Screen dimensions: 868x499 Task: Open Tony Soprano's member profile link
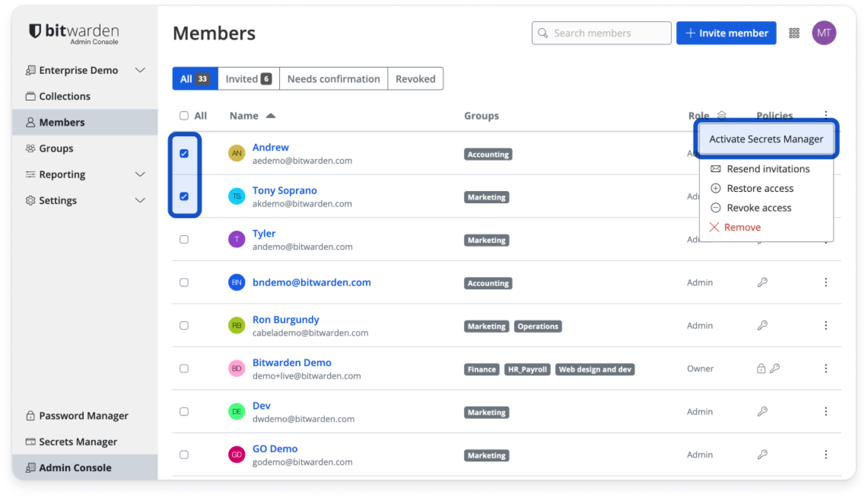[285, 190]
